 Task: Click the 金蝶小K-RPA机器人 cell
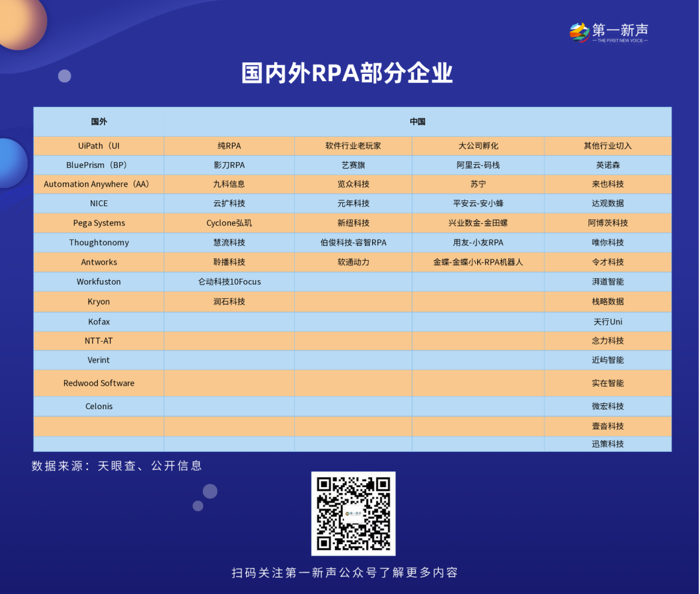coord(478,262)
